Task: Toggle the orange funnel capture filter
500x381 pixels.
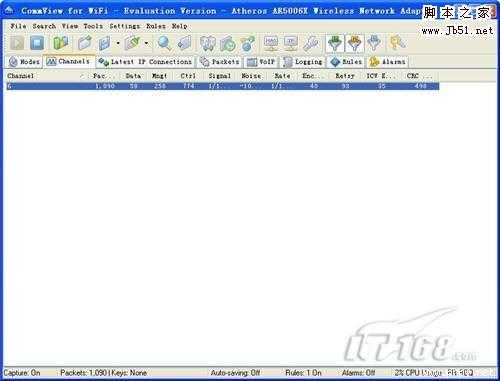Action: tap(354, 43)
